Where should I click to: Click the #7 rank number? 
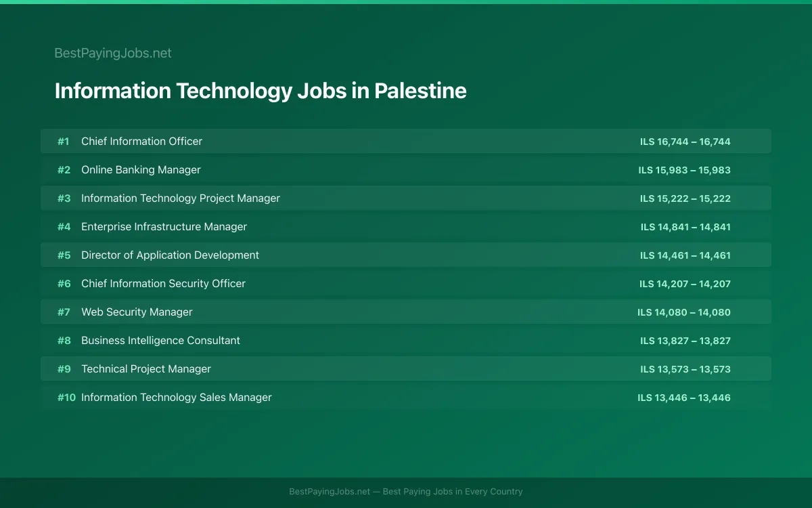pos(64,312)
